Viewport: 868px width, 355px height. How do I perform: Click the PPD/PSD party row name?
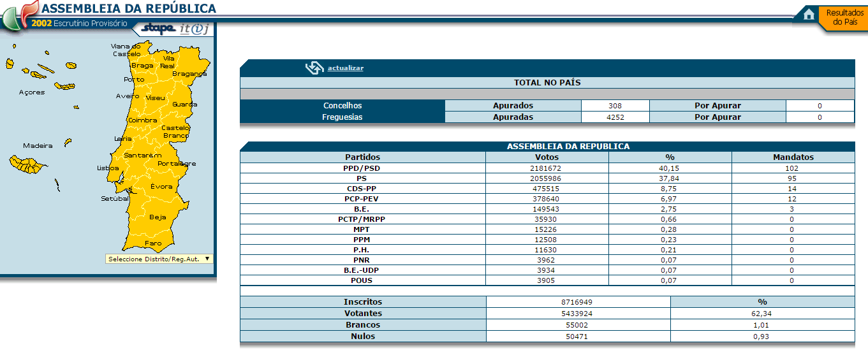point(362,168)
